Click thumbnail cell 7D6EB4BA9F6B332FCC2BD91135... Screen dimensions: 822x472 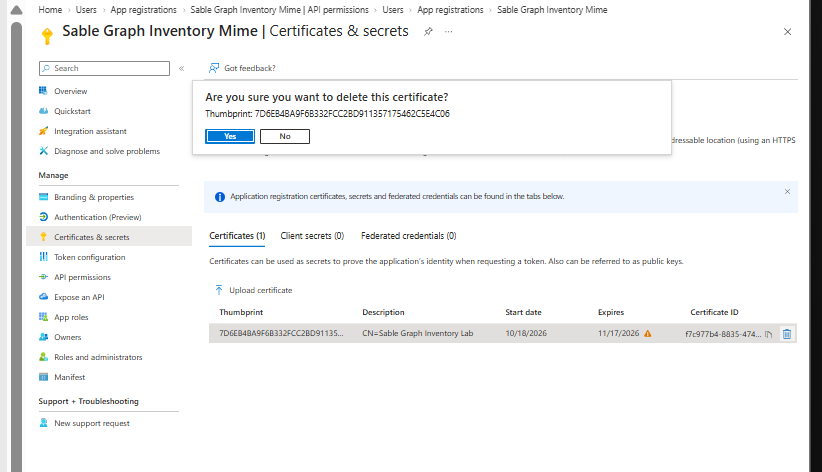click(281, 333)
